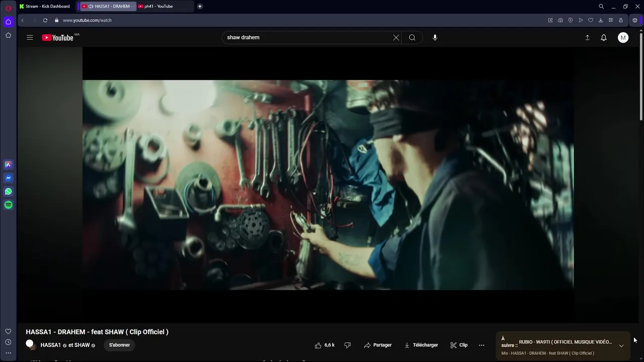Open browsing history clock in sidebar

point(8,342)
